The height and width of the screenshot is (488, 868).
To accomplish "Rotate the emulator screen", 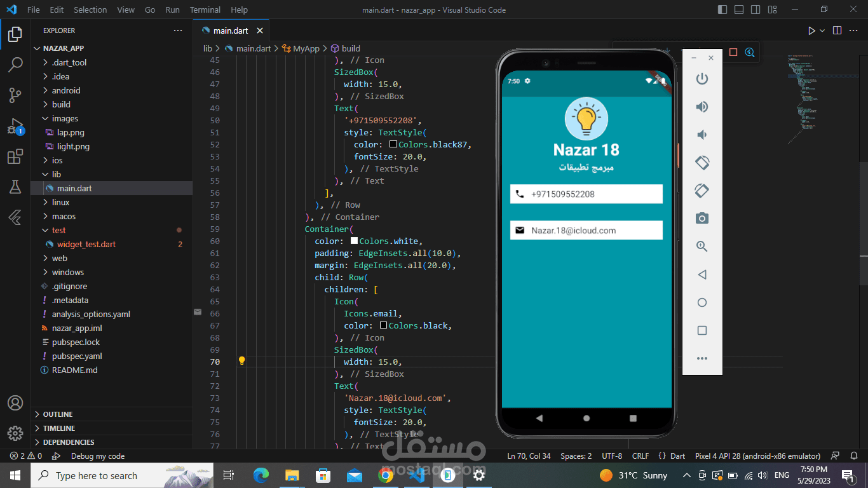I will (x=702, y=162).
